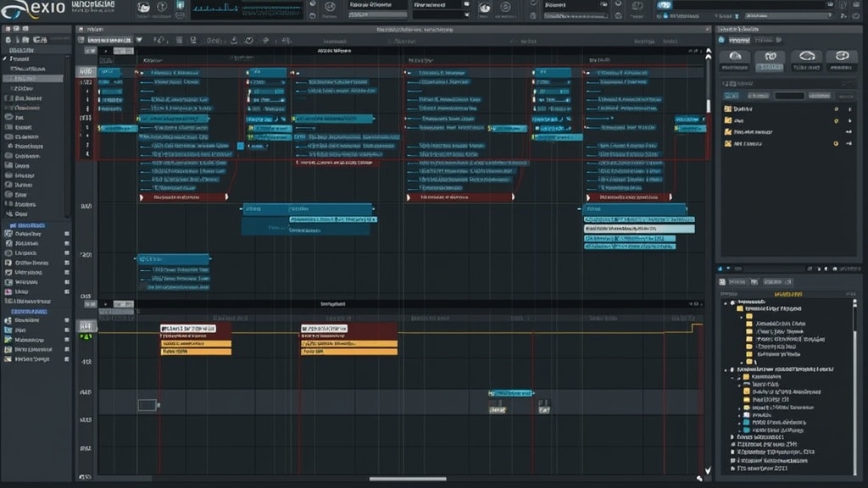Image resolution: width=868 pixels, height=488 pixels.
Task: Click the teal highlighted icon beside the help icon
Action: [181, 5]
